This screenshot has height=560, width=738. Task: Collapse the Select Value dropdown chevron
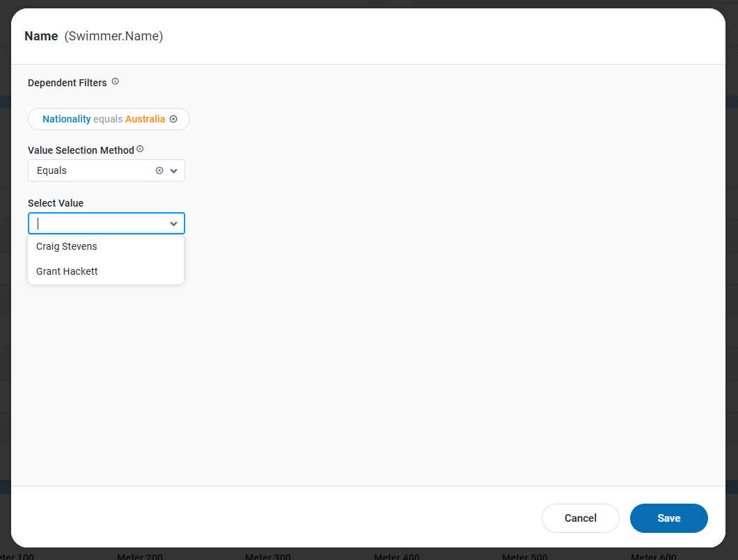pyautogui.click(x=173, y=223)
